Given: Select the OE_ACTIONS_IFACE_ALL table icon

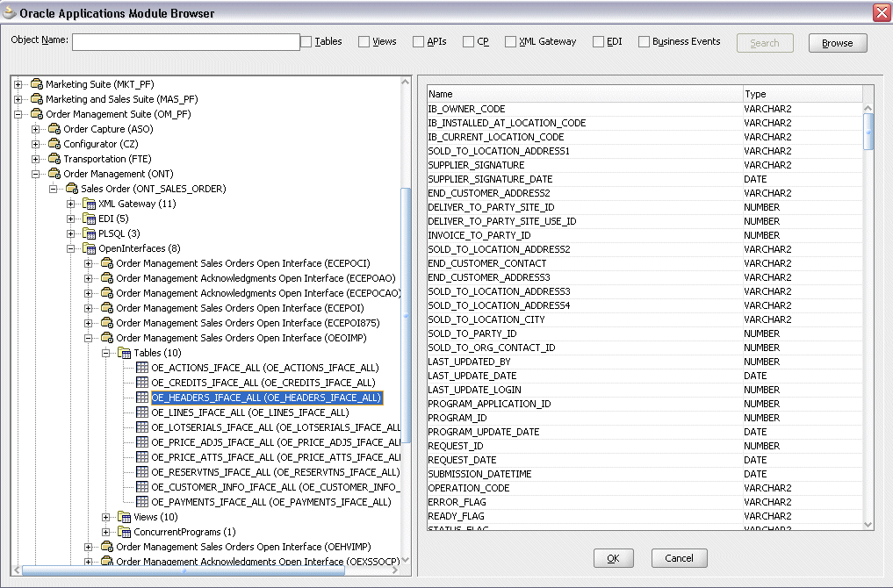Looking at the screenshot, I should 141,367.
